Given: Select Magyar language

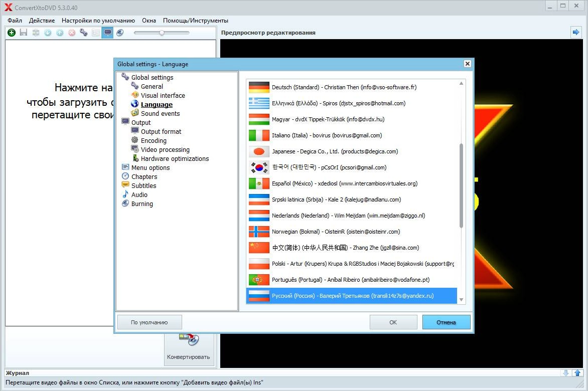Looking at the screenshot, I should (352, 119).
